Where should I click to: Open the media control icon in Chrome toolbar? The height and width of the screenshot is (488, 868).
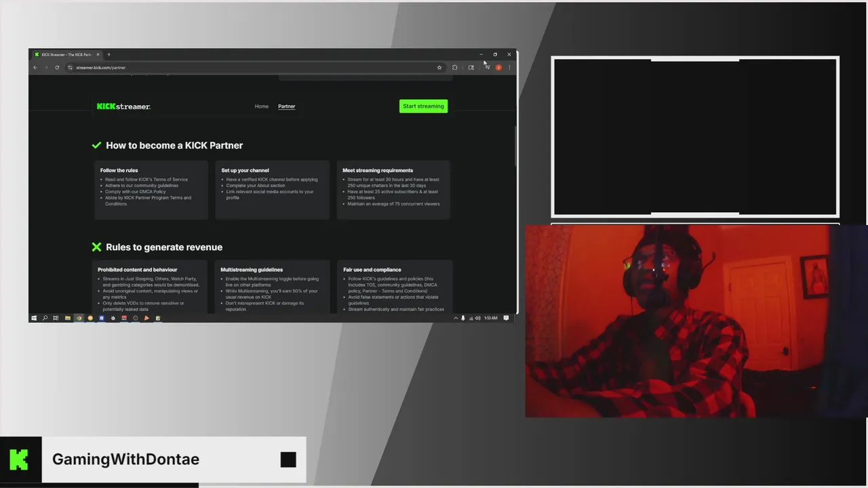[487, 68]
